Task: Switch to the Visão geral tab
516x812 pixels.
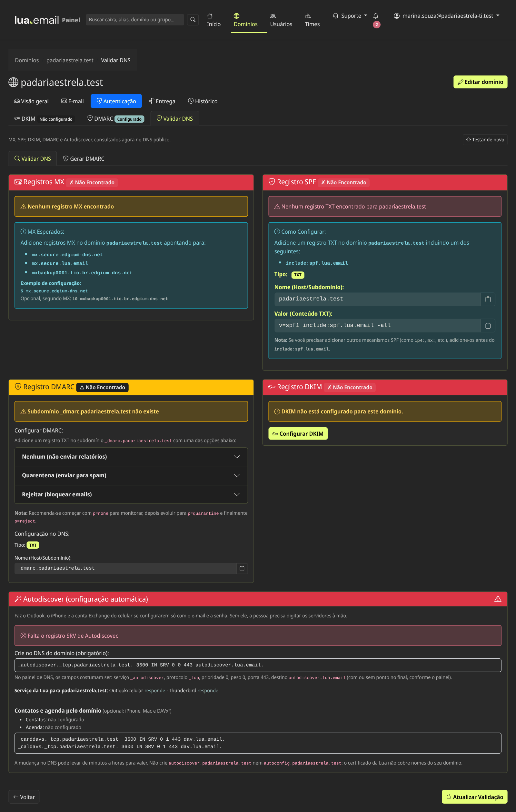Action: click(x=31, y=101)
